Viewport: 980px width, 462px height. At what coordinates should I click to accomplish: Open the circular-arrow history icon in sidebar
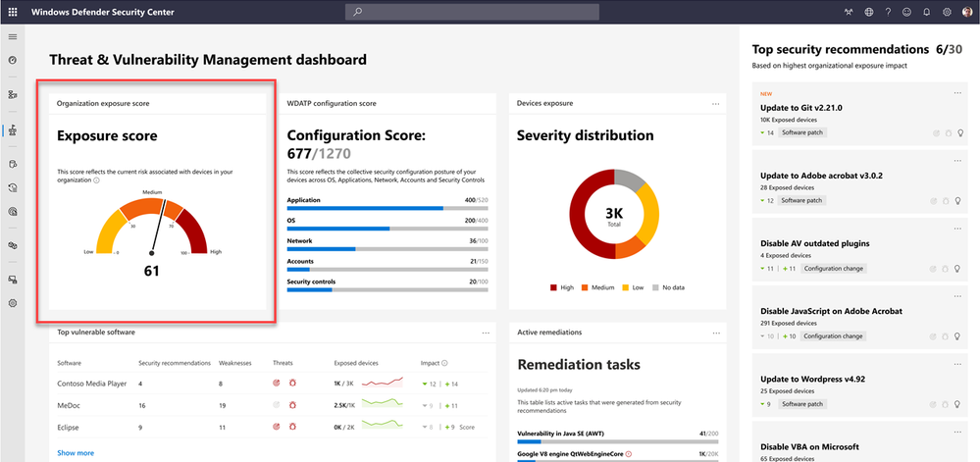pyautogui.click(x=13, y=187)
